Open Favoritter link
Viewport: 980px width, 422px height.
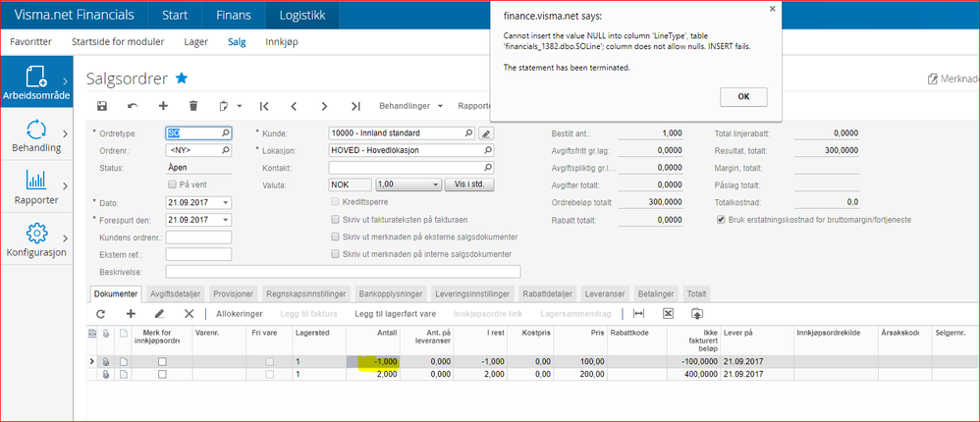[31, 42]
